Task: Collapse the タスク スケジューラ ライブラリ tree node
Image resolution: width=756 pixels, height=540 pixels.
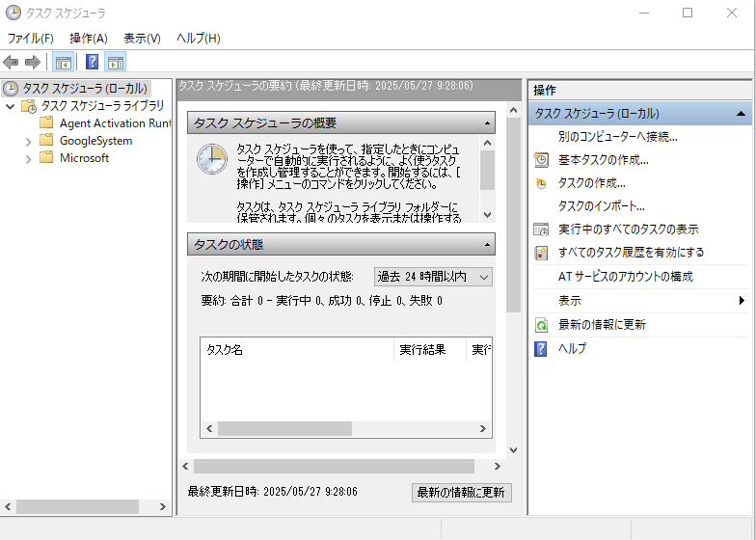Action: point(11,106)
